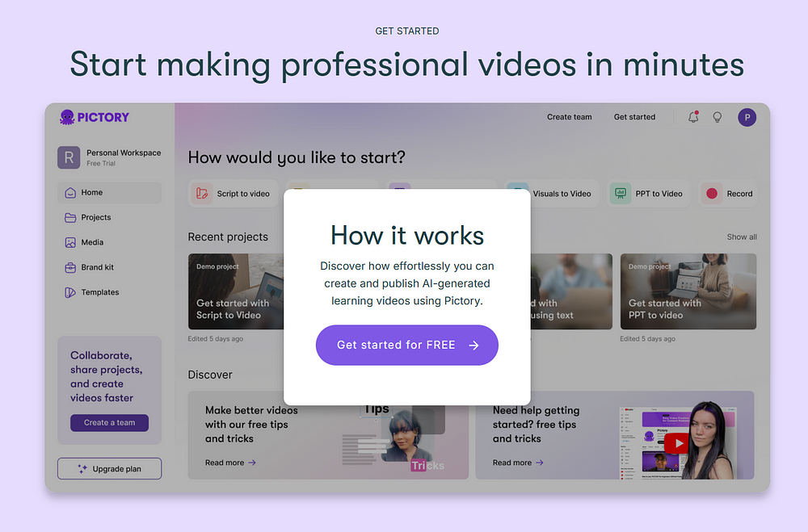Click the Discover section heading

coord(210,375)
